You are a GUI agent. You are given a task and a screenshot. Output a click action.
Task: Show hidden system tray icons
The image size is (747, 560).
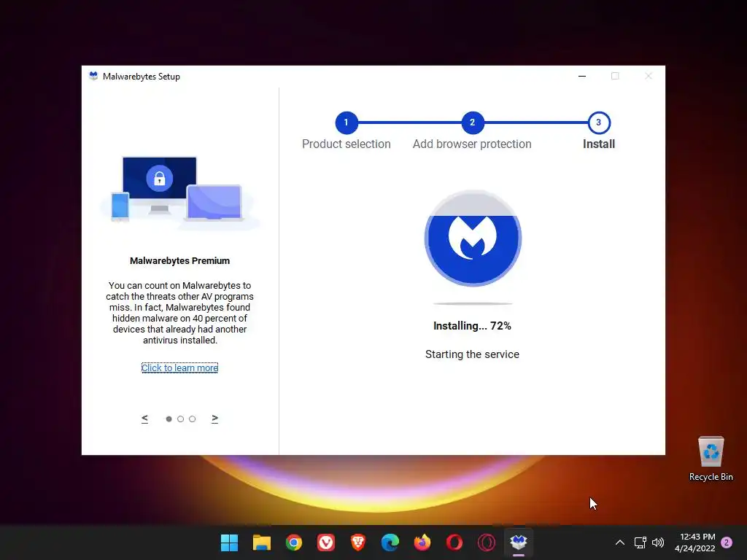click(x=620, y=542)
